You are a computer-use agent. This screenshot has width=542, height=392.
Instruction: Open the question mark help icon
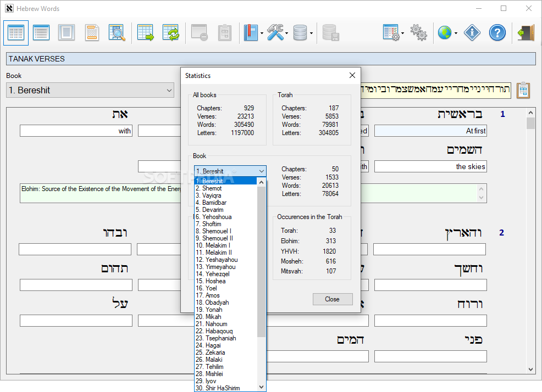pos(497,33)
